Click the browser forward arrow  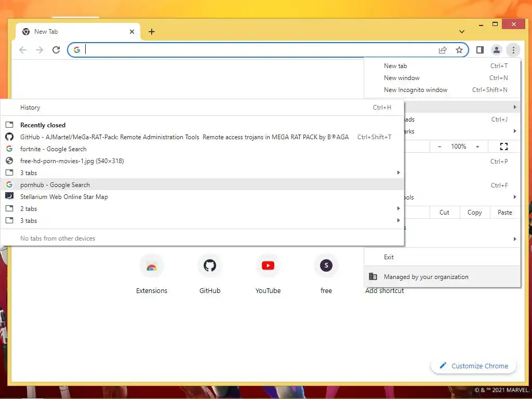tap(39, 50)
